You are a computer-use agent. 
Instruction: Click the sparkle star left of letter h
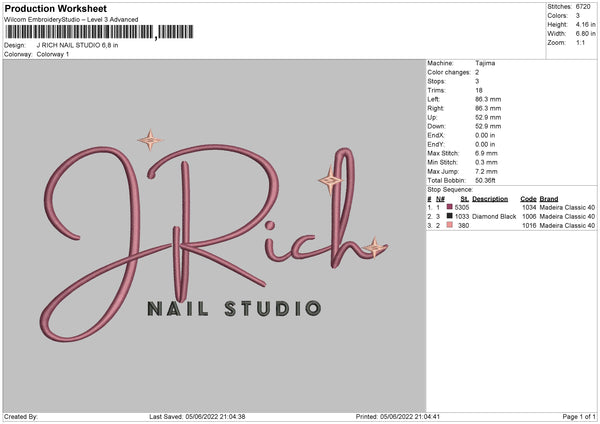[x=330, y=181]
